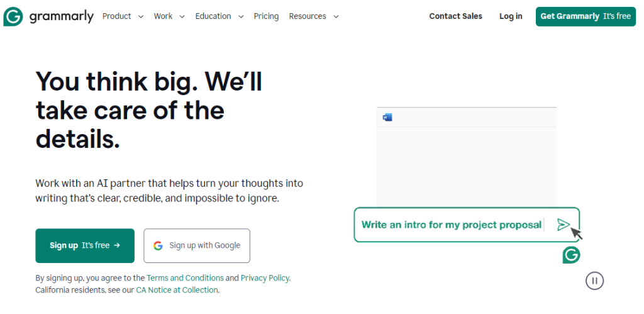Image resolution: width=644 pixels, height=314 pixels.
Task: Click the Microsoft Word icon in demo window
Action: [387, 117]
